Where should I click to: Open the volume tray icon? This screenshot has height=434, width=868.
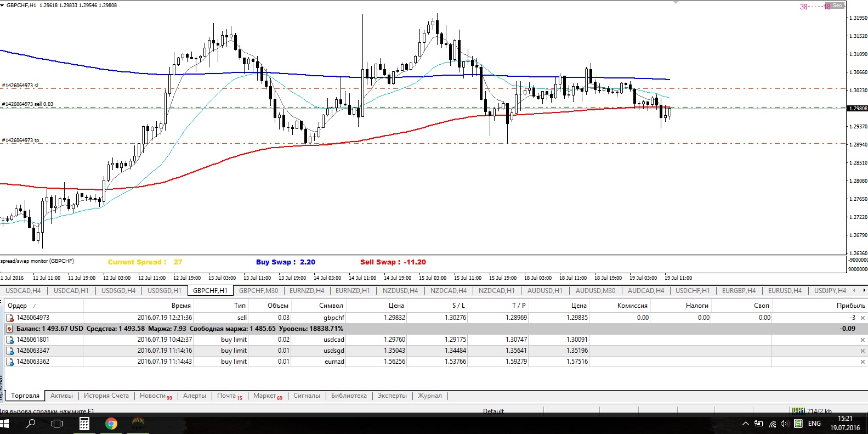(785, 424)
